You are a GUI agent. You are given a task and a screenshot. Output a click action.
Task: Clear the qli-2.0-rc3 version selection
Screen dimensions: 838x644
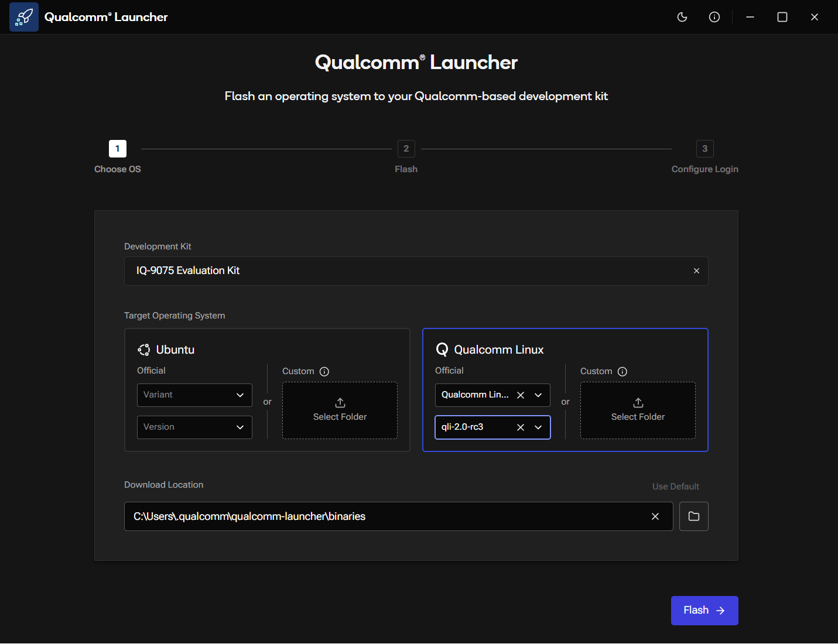521,427
